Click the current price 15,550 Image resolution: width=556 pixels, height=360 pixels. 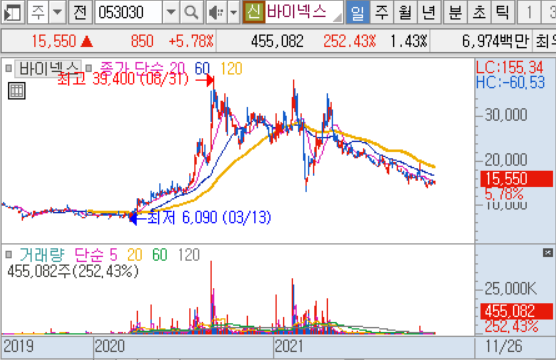(x=54, y=41)
